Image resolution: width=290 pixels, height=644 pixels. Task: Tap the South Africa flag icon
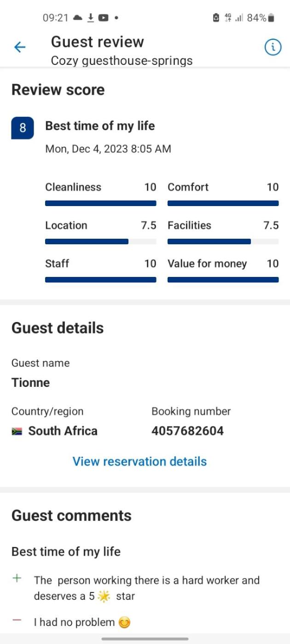[17, 431]
